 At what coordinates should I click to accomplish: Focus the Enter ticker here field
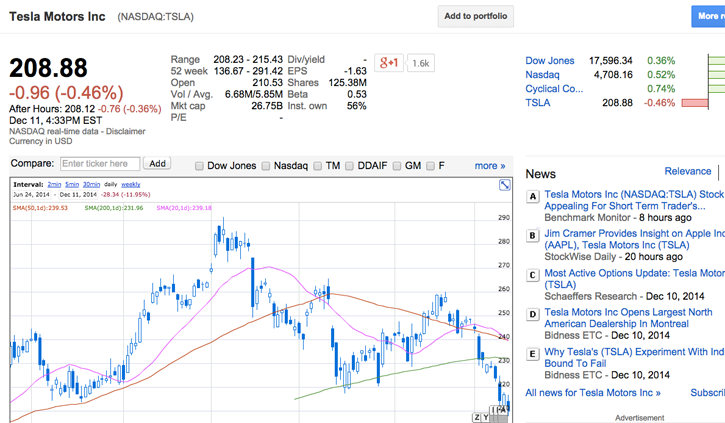(100, 164)
